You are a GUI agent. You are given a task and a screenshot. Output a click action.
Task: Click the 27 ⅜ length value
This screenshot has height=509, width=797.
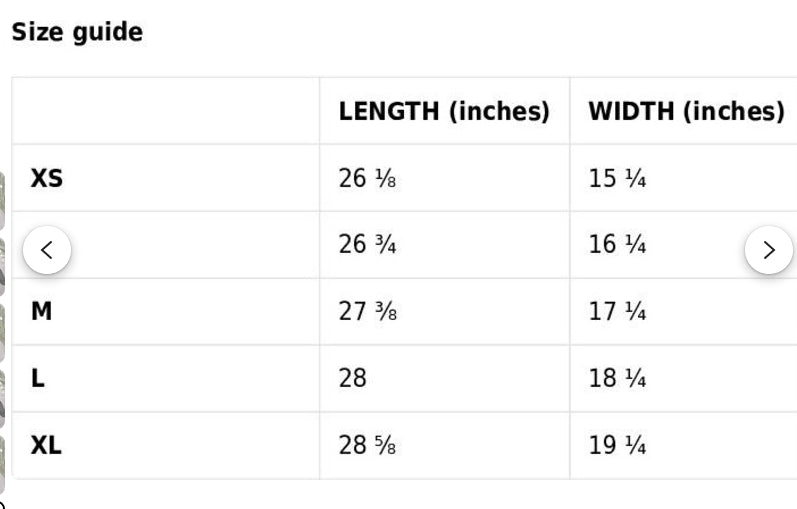pyautogui.click(x=367, y=311)
